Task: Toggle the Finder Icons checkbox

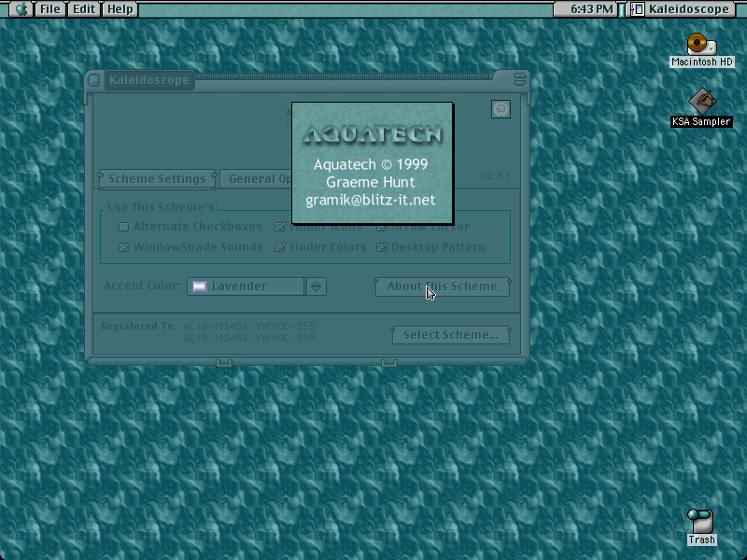Action: pos(280,227)
